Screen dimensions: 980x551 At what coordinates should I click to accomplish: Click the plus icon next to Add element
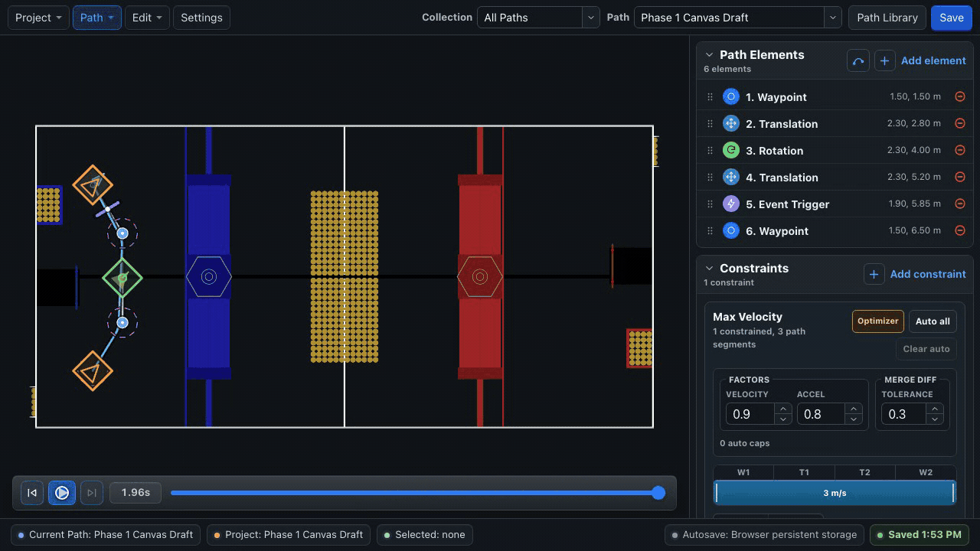point(884,61)
